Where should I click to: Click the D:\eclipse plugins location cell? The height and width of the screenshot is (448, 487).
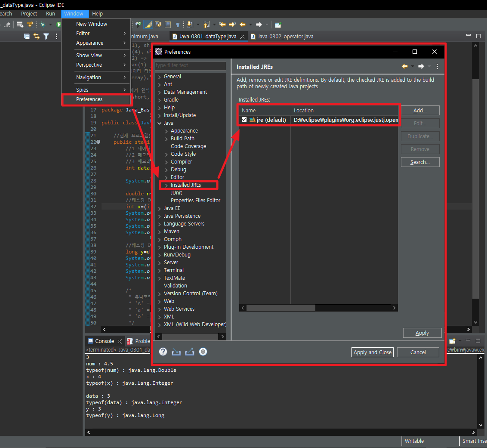[x=345, y=120]
